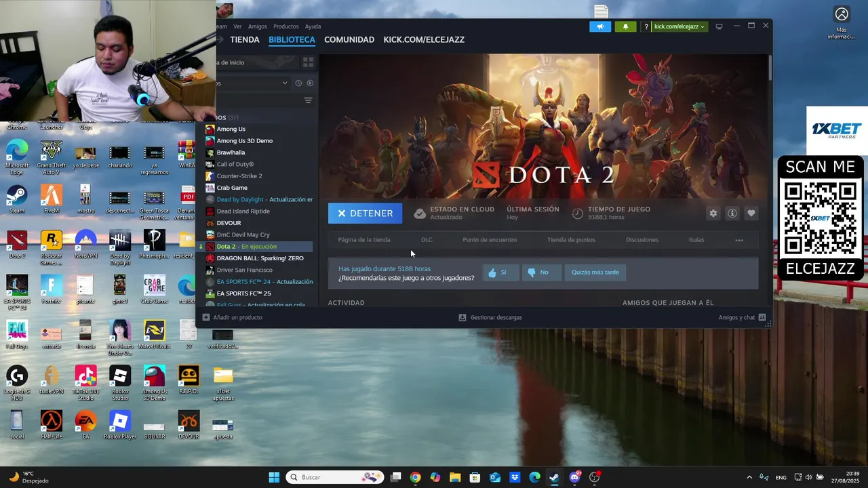
Task: Open kick.com/elcejazz account dropdown
Action: click(679, 26)
